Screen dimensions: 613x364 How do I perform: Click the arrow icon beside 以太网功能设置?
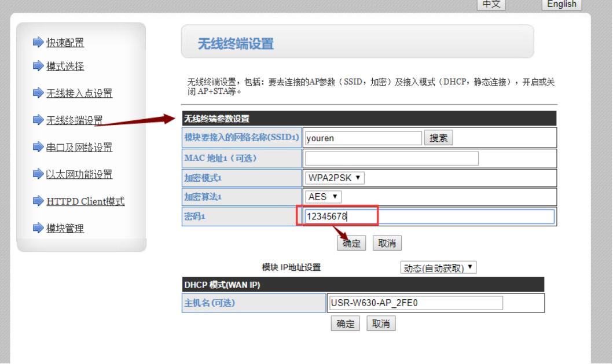tap(38, 174)
